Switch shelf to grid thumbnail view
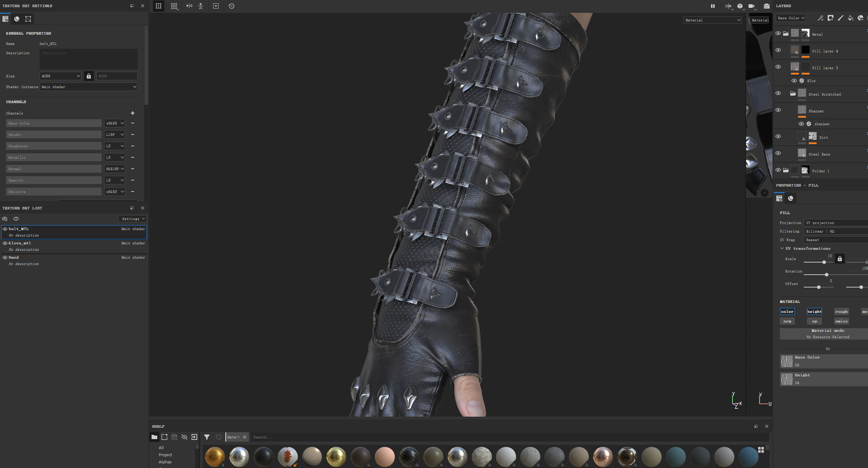This screenshot has width=868, height=468. click(x=761, y=449)
